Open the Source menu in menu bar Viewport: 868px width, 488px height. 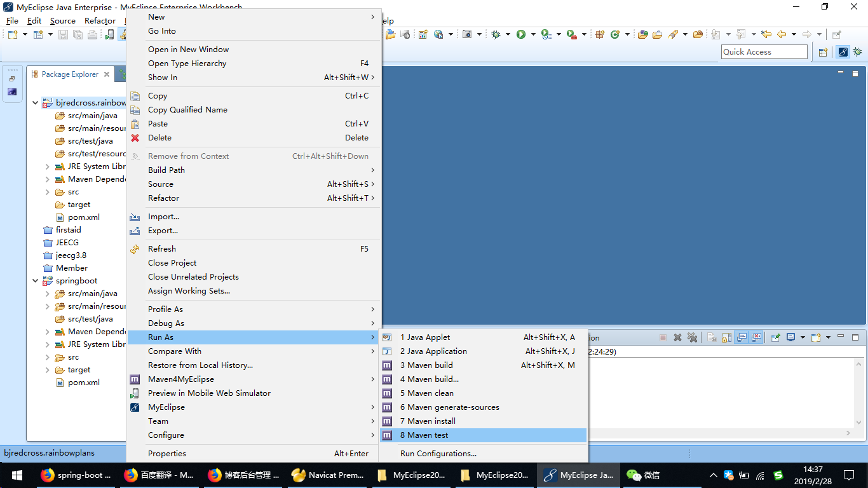click(63, 21)
